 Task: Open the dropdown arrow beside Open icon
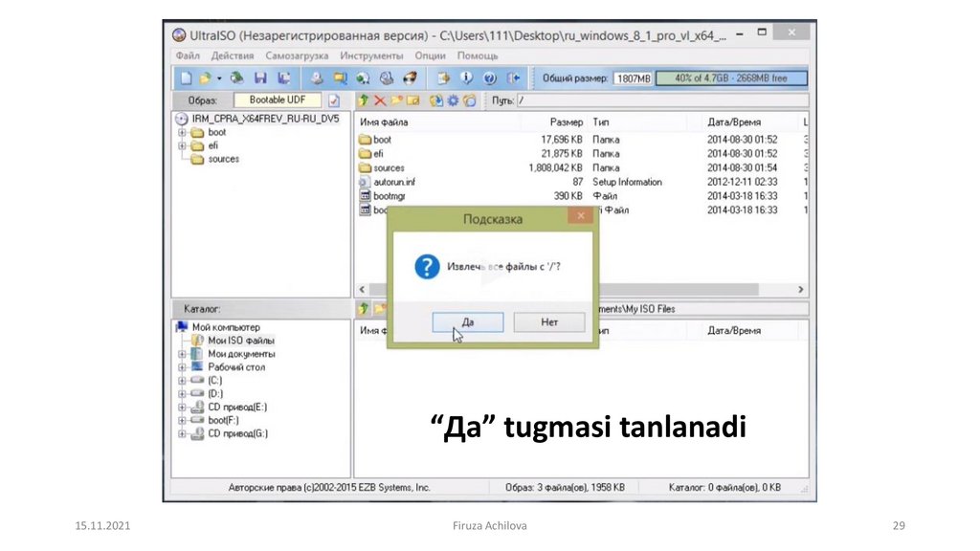tap(219, 78)
